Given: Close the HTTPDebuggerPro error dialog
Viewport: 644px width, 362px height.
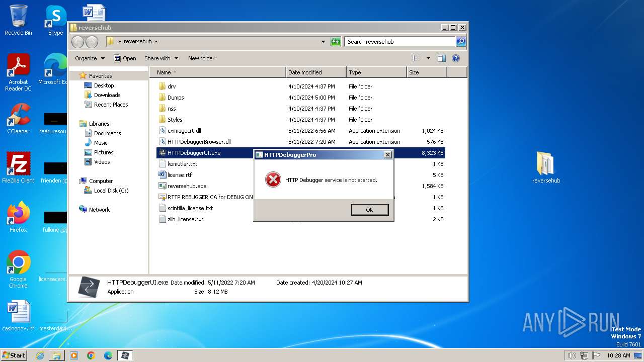Looking at the screenshot, I should click(x=387, y=155).
